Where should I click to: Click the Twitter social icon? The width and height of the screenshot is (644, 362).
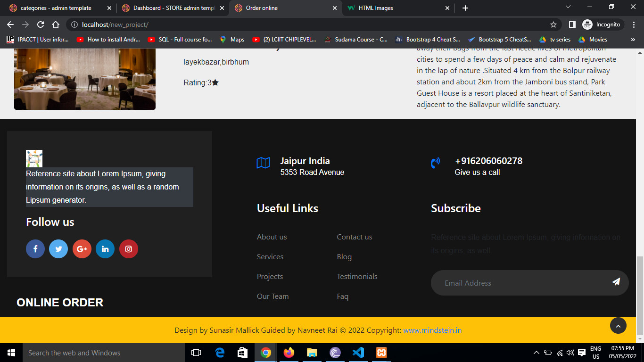coord(58,249)
